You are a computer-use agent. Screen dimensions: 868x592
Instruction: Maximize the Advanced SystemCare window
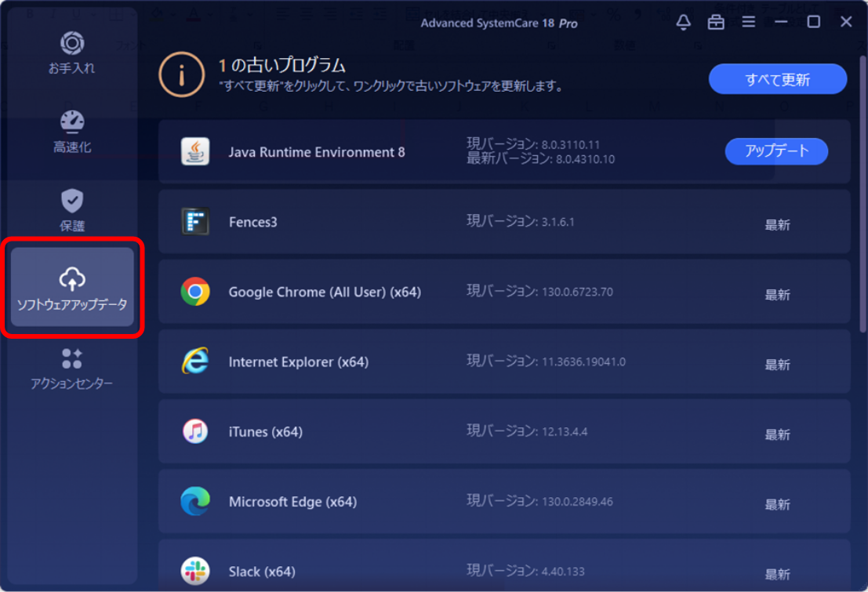(814, 22)
